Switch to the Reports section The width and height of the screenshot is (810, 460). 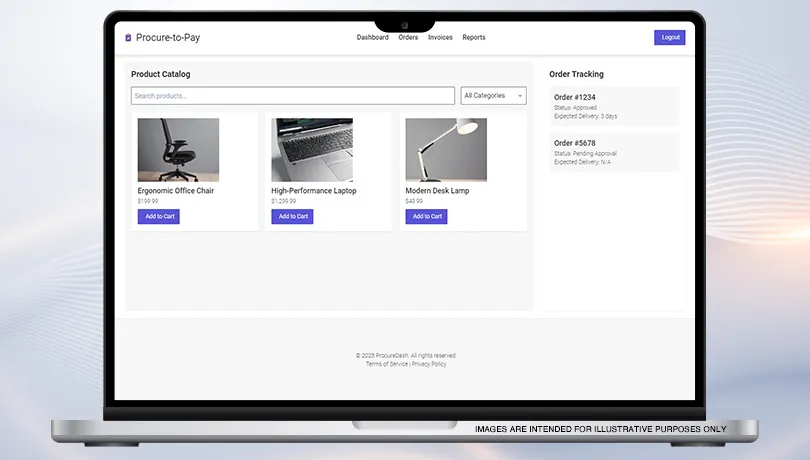coord(474,38)
